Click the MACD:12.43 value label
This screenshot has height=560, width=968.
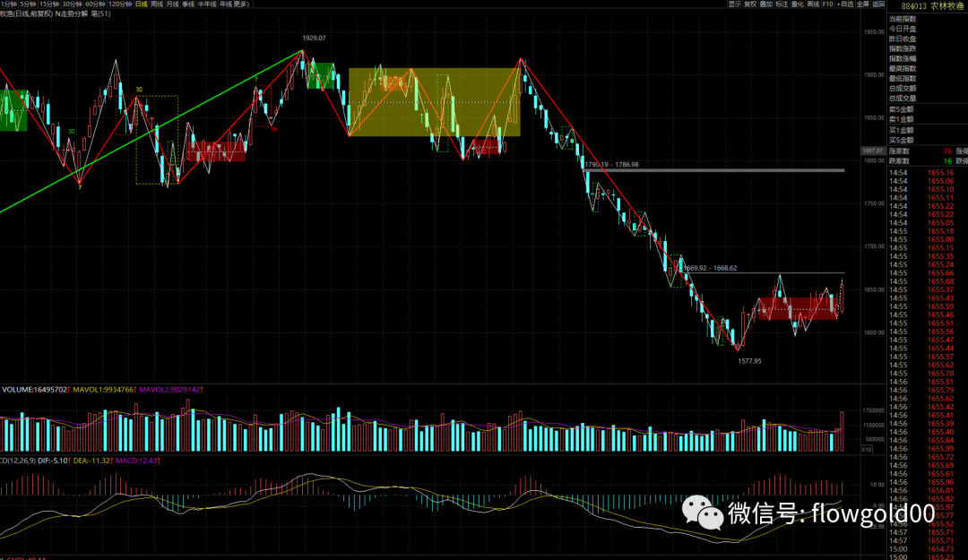138,461
